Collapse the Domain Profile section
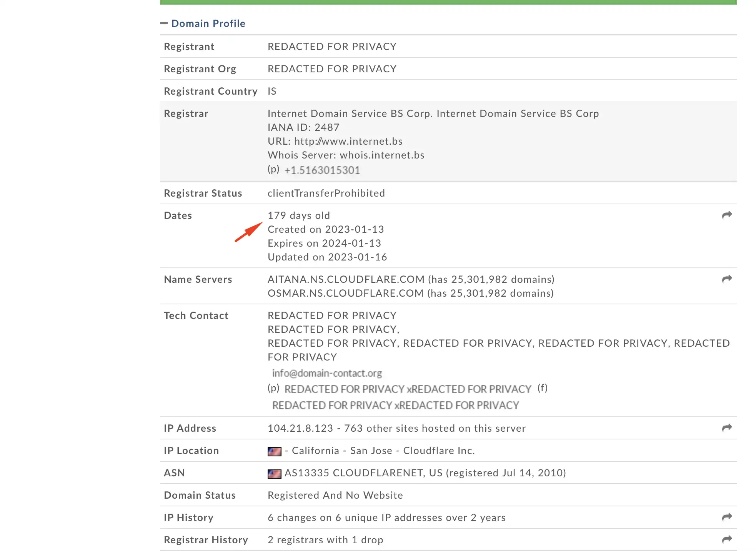This screenshot has width=756, height=551. click(x=164, y=23)
